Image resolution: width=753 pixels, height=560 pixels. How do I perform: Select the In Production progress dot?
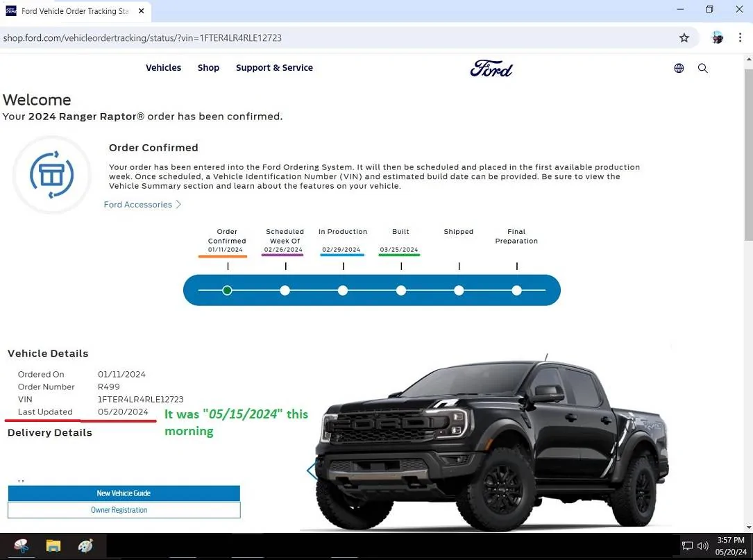(x=343, y=290)
